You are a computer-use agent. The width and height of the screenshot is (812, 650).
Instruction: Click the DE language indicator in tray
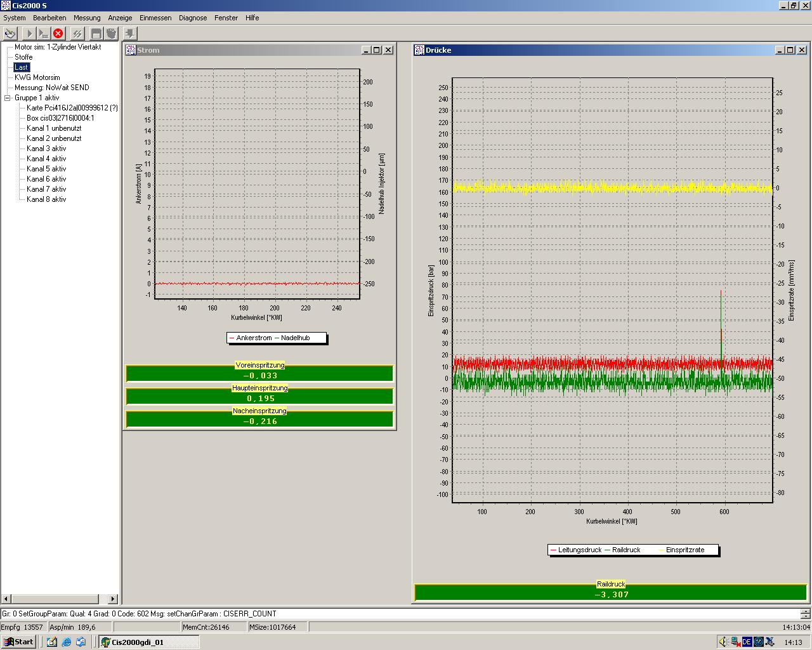click(747, 642)
